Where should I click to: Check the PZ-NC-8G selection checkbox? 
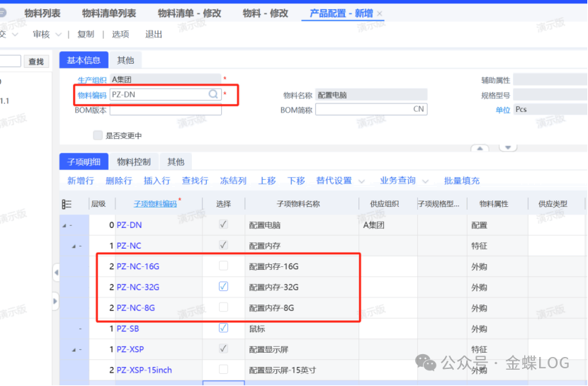click(x=223, y=307)
